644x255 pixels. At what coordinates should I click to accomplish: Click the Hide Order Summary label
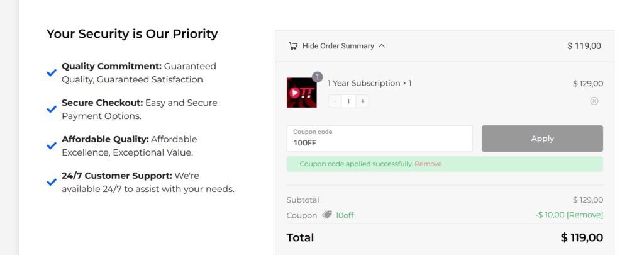click(x=338, y=46)
